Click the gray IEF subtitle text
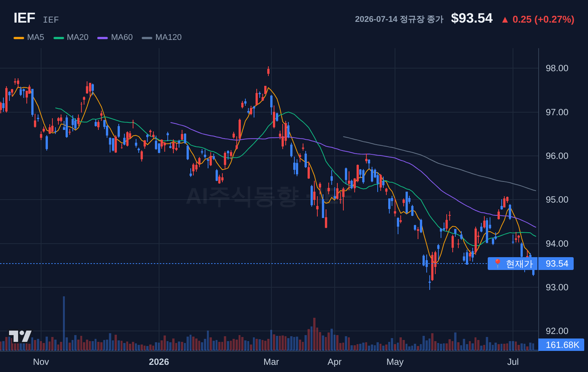Screen dimensions: 588x372 (51, 20)
